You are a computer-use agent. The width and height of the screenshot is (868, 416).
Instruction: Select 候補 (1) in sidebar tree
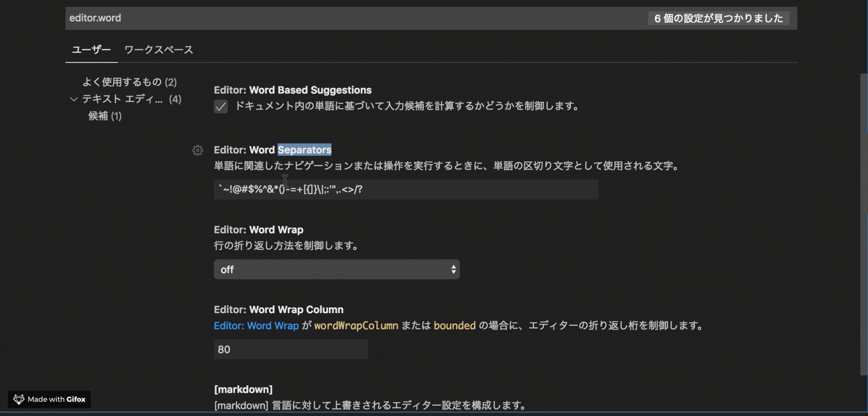[105, 116]
